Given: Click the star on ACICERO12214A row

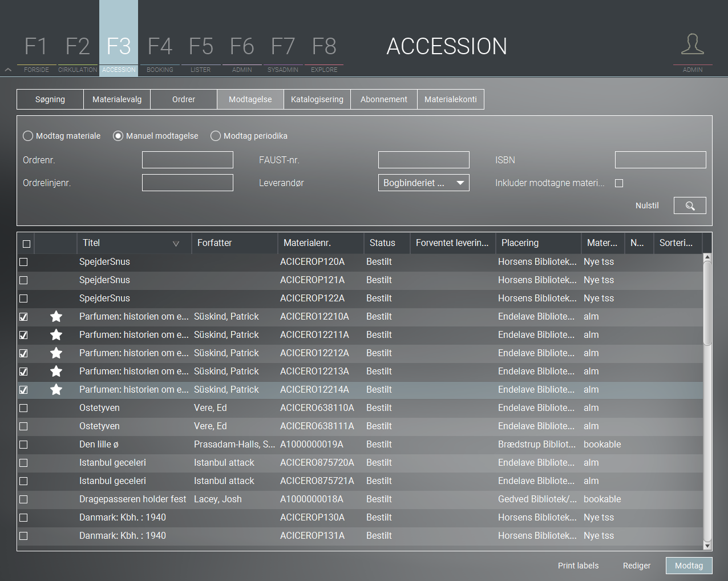Looking at the screenshot, I should point(56,389).
